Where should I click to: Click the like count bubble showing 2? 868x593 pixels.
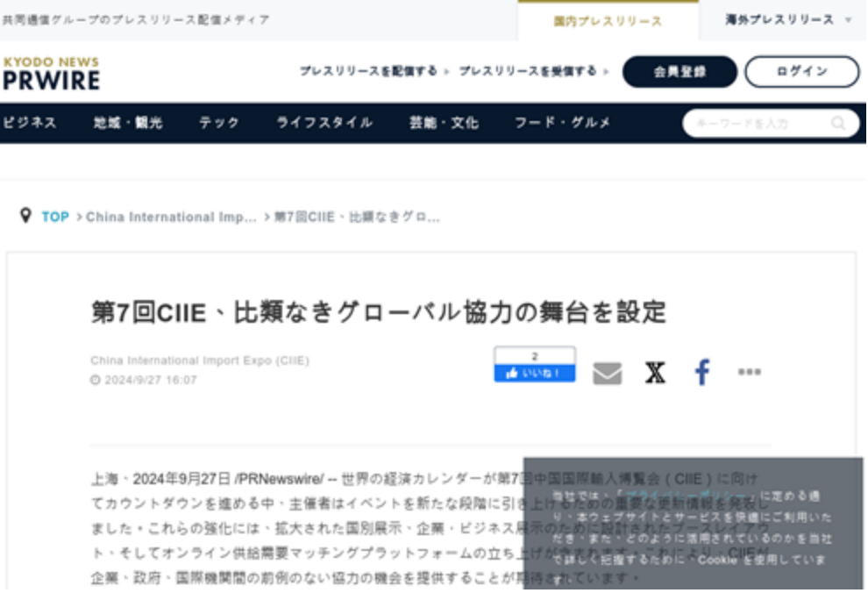coord(535,356)
